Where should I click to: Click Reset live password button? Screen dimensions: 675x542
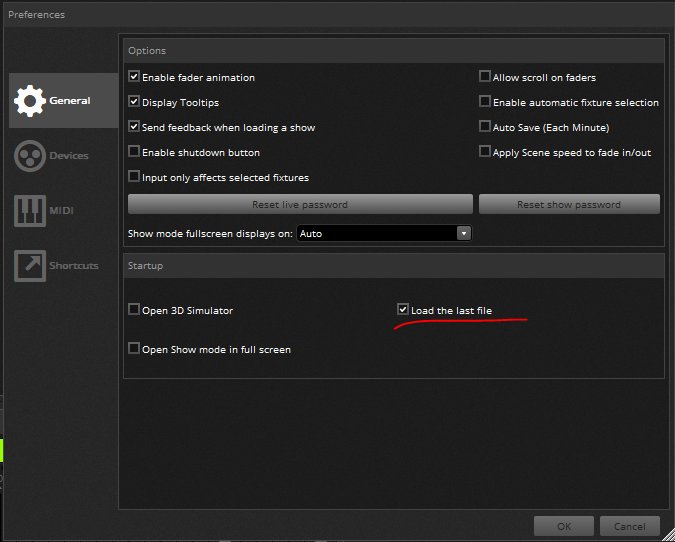300,204
